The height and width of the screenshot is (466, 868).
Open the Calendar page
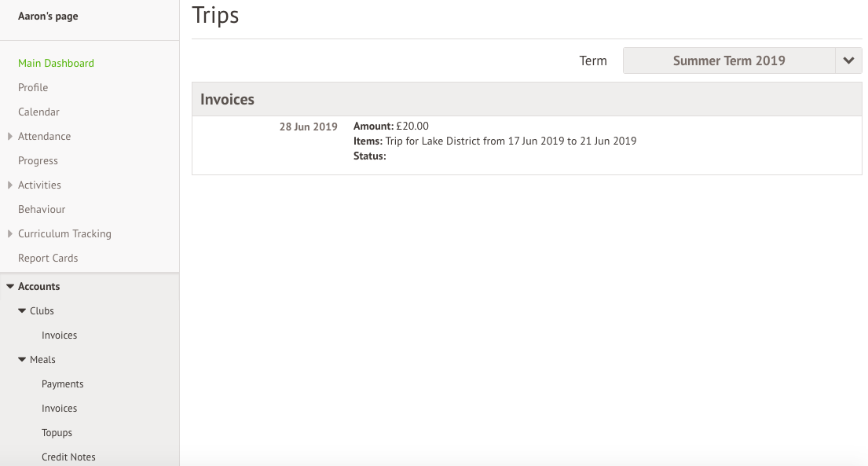pos(38,112)
